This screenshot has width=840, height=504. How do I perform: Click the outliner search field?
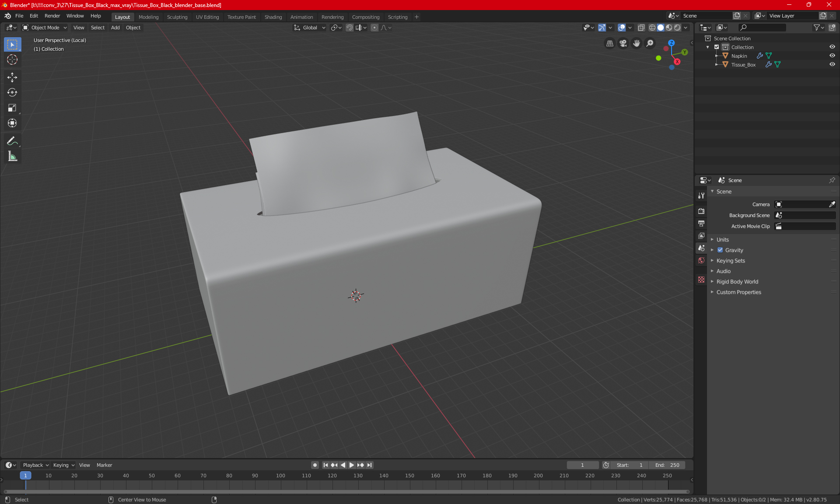762,28
